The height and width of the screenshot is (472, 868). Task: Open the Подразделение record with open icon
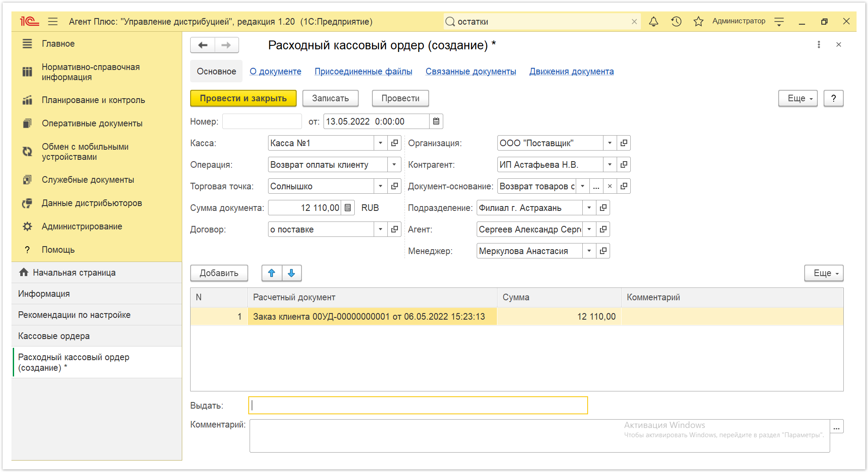coord(603,208)
